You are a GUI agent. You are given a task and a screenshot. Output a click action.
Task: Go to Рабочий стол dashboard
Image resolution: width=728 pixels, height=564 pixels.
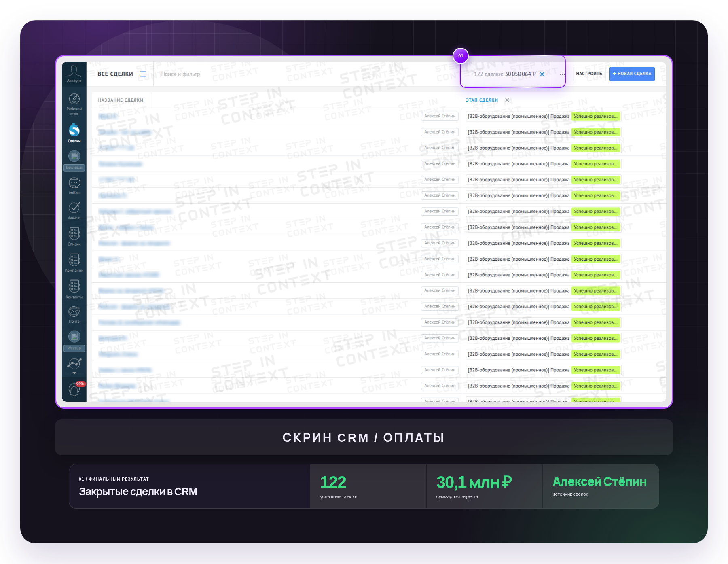coord(74,104)
